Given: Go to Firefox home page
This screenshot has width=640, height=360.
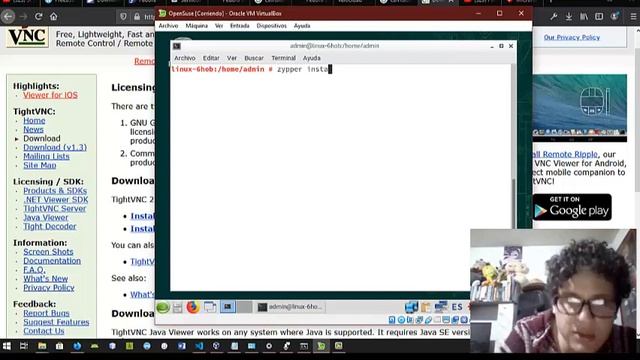Looking at the screenshot, I should pos(53,17).
